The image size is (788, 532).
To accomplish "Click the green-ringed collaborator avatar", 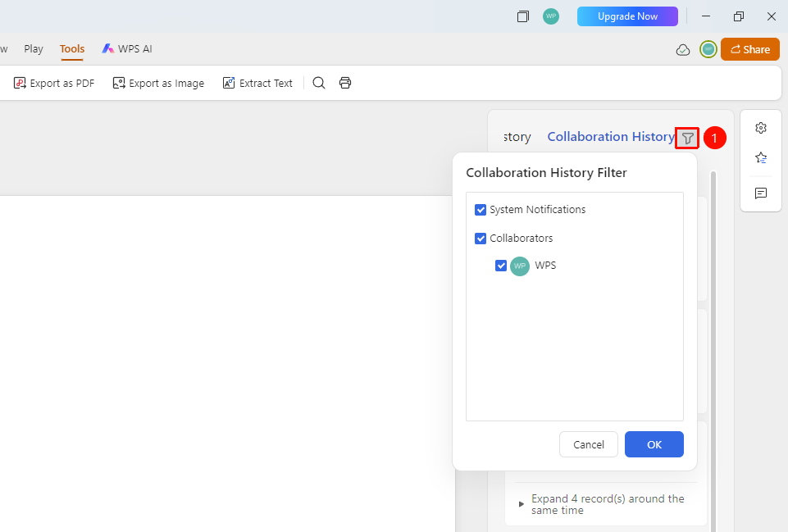I will 708,49.
